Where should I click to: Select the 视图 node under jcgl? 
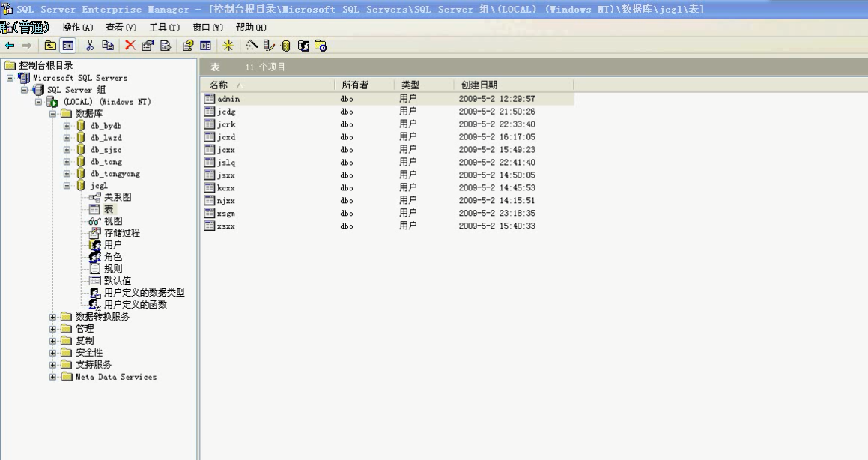click(113, 221)
